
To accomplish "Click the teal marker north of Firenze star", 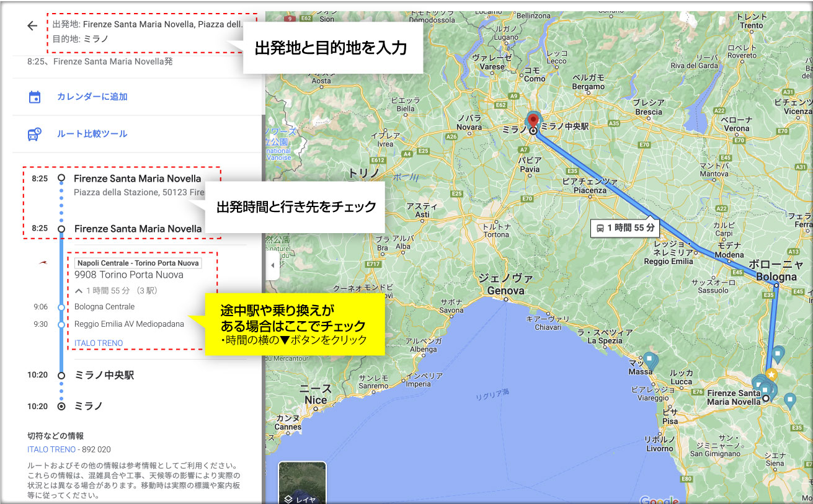I will [x=778, y=353].
